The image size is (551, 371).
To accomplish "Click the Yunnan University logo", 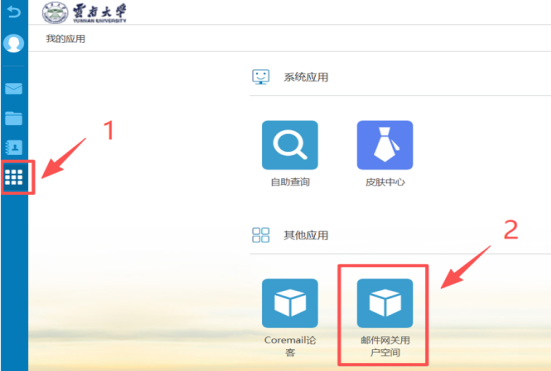I will [x=84, y=13].
